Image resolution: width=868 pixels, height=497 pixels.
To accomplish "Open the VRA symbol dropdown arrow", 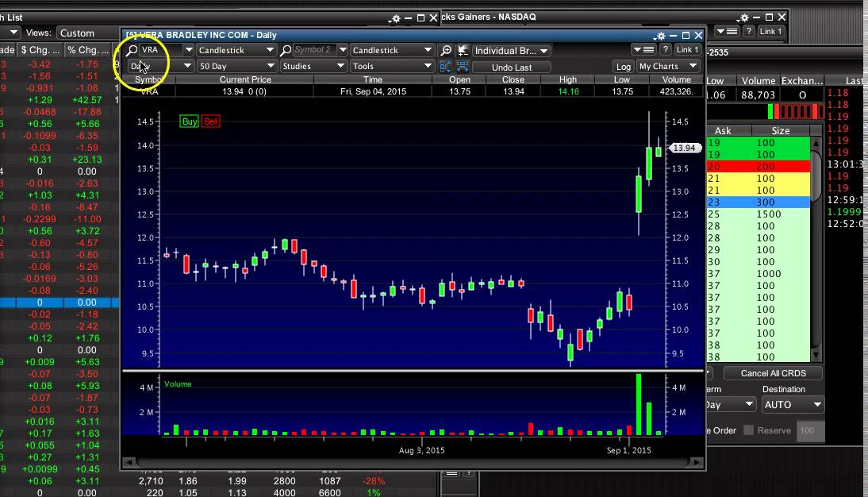I will (x=188, y=50).
